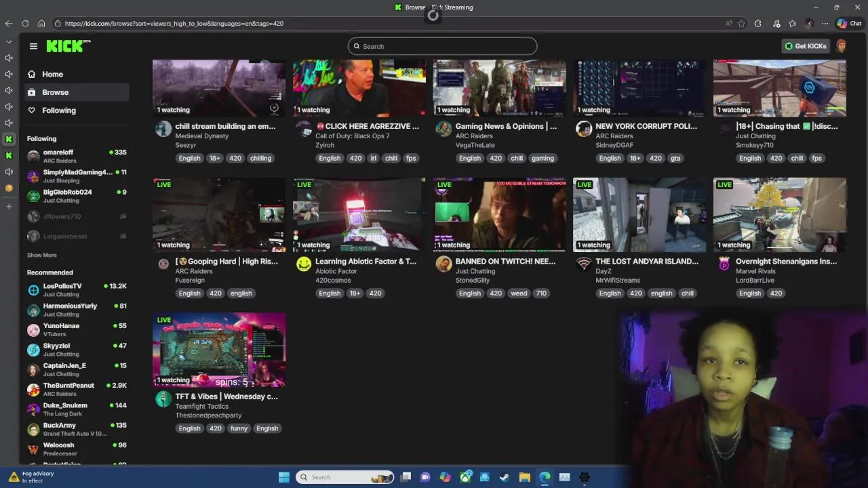Expand the vertical tabs chevron
The width and height of the screenshot is (868, 488).
click(x=9, y=41)
